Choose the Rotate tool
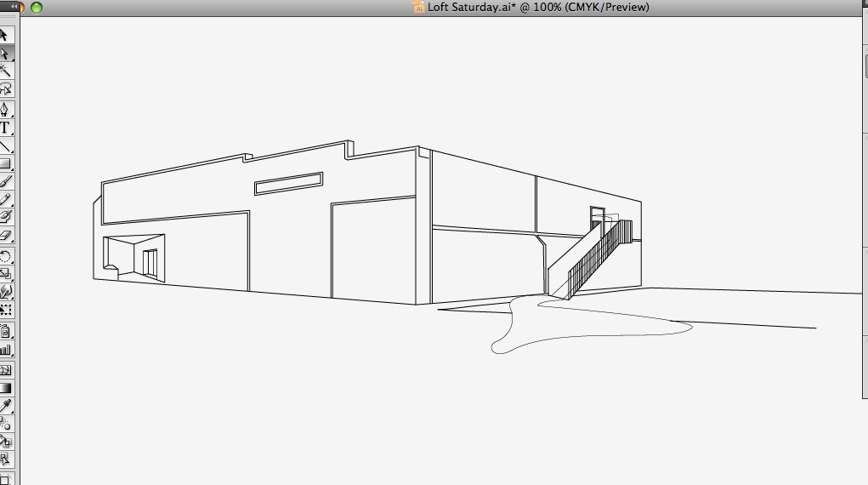The image size is (868, 485). click(5, 256)
